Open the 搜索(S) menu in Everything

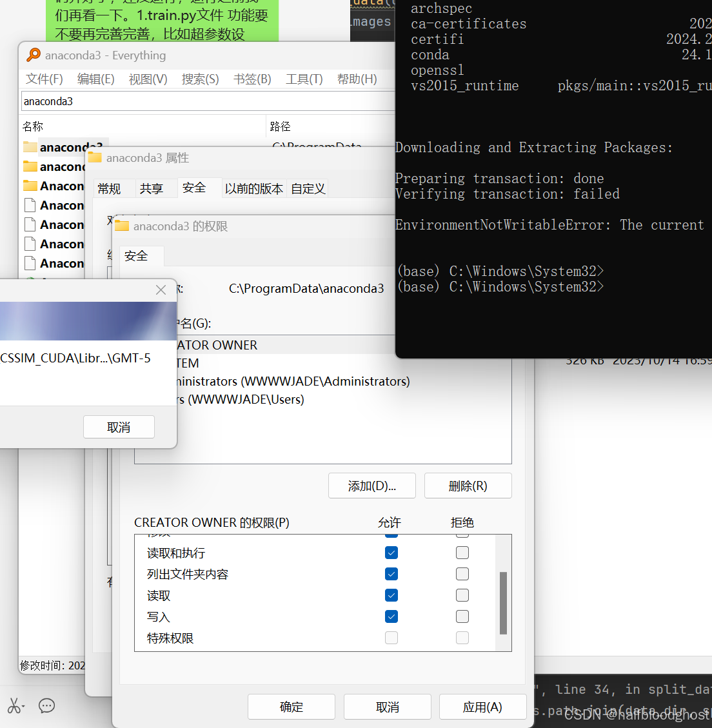coord(200,79)
